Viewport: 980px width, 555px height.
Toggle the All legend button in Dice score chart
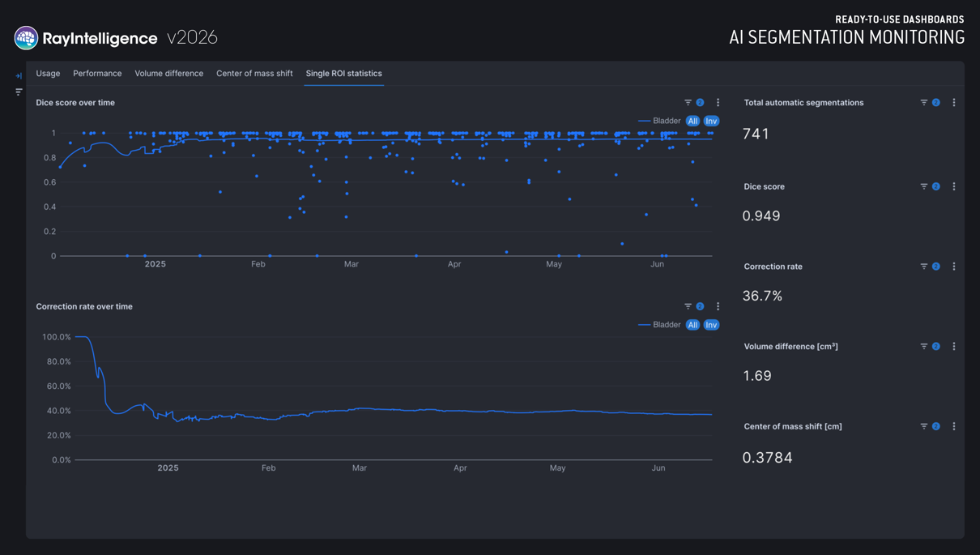tap(692, 121)
